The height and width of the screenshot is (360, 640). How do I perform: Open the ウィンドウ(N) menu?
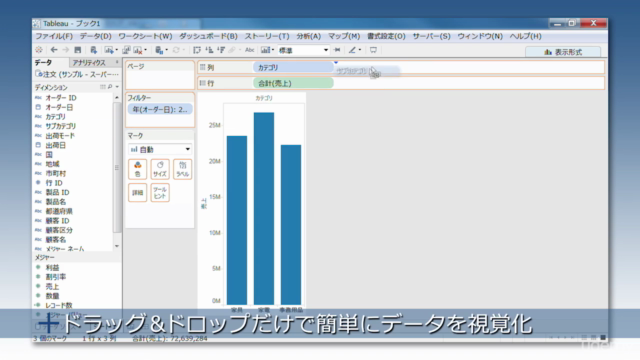(480, 36)
